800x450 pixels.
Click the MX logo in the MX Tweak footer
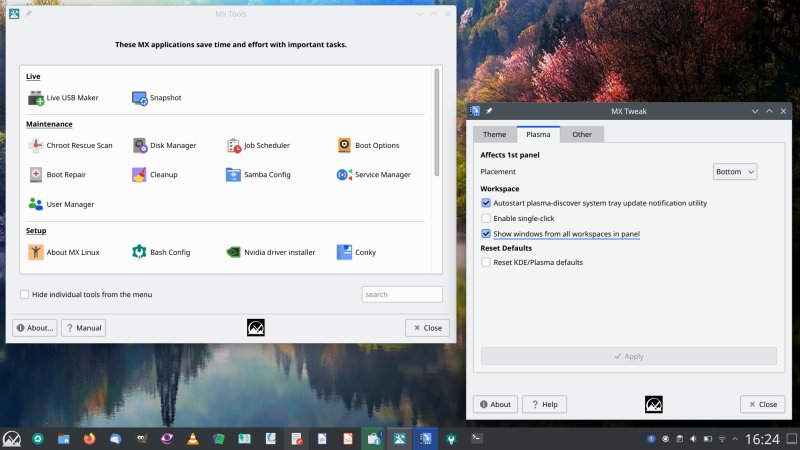[654, 404]
